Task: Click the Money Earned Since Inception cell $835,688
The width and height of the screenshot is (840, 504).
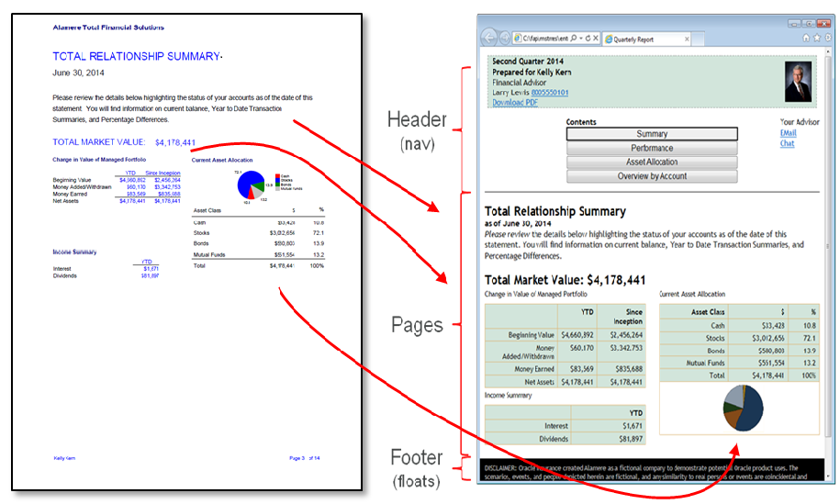Action: coord(622,368)
